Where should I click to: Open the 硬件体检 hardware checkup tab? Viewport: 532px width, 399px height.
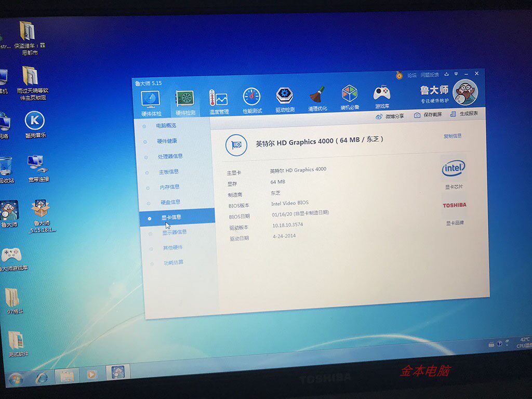pyautogui.click(x=151, y=103)
